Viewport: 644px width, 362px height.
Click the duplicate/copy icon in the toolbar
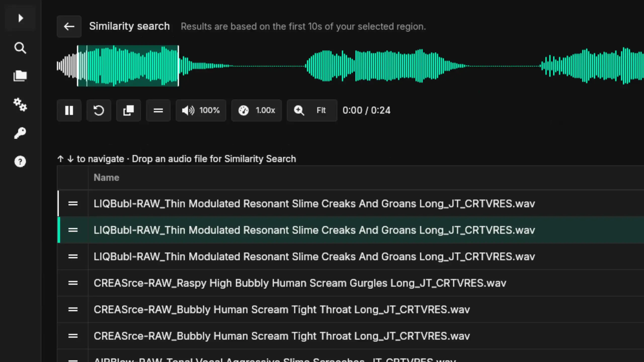tap(128, 110)
